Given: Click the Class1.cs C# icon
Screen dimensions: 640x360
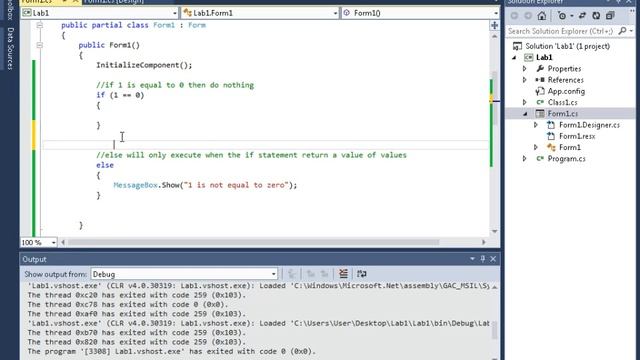Looking at the screenshot, I should point(540,102).
